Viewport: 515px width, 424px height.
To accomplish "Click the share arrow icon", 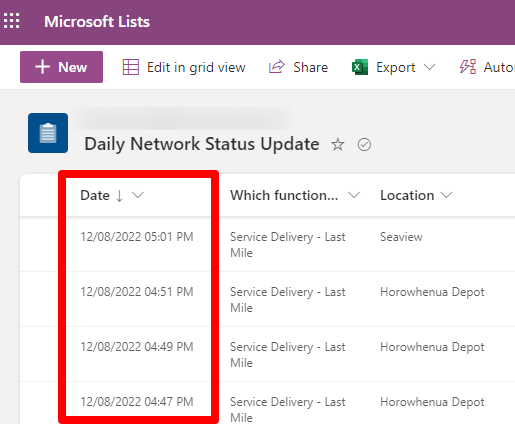I will [x=277, y=67].
